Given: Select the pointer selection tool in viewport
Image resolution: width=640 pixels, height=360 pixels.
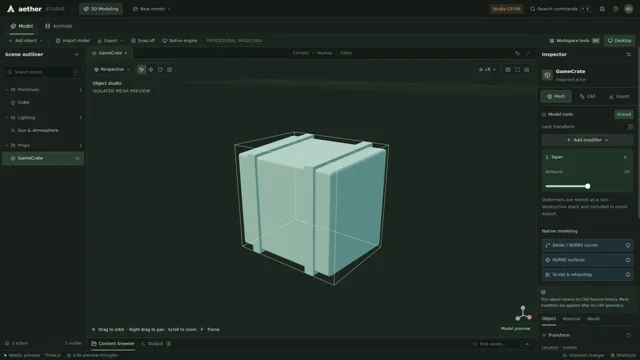Looking at the screenshot, I should pos(141,70).
